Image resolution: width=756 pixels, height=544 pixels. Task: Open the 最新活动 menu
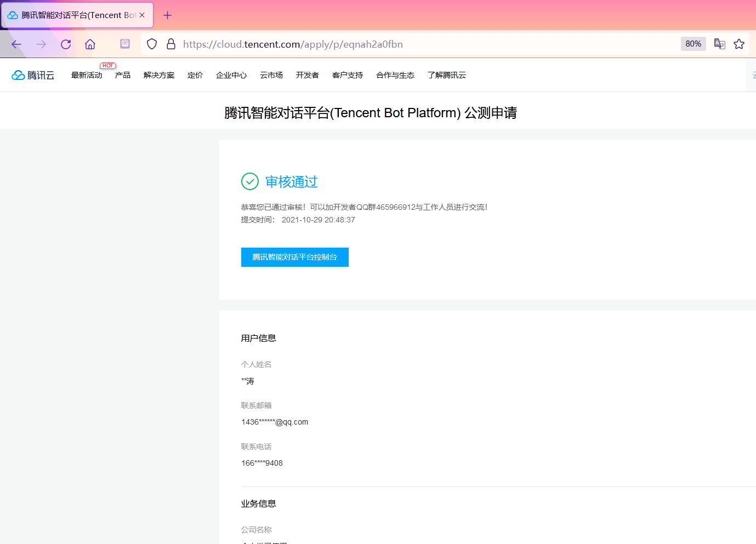coord(87,75)
